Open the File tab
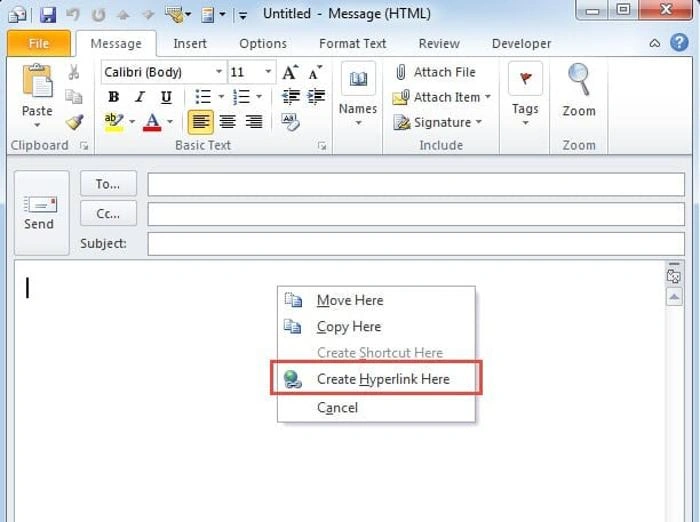 point(39,43)
